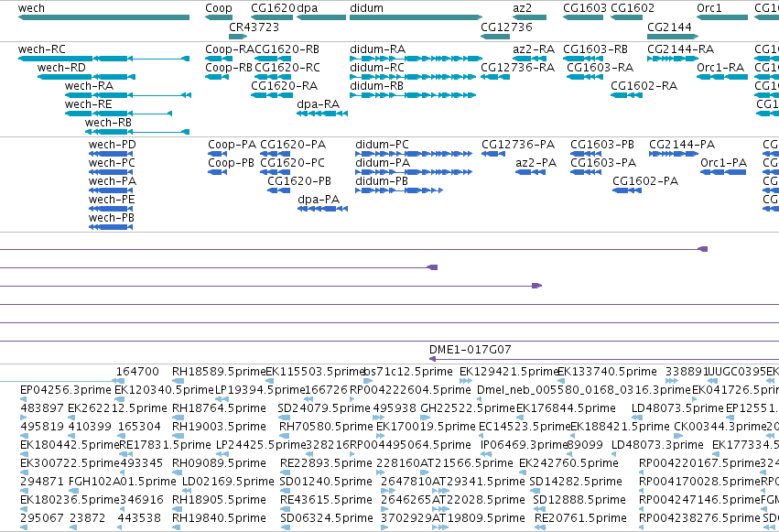Click EST EK242760.5prime
Screen dimensions: 779x532
568,463
